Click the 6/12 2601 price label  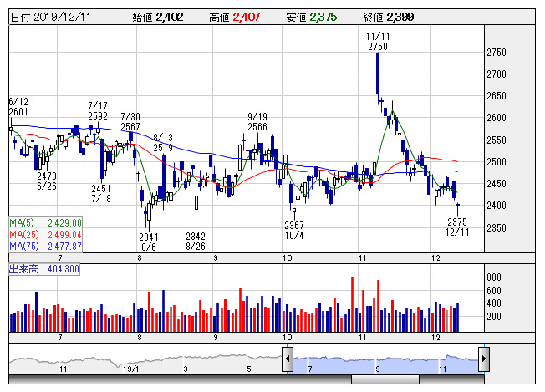point(18,107)
